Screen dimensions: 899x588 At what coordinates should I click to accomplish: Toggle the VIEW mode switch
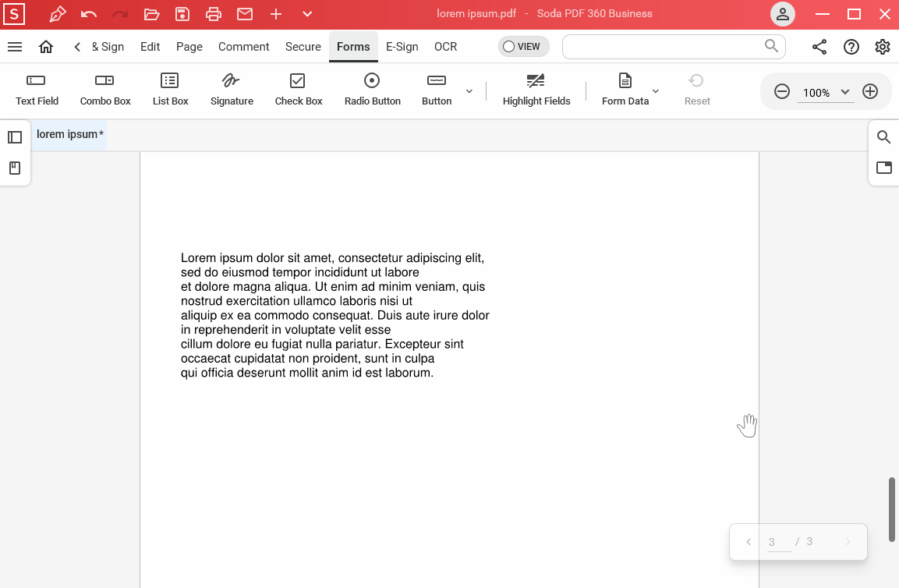click(x=523, y=47)
